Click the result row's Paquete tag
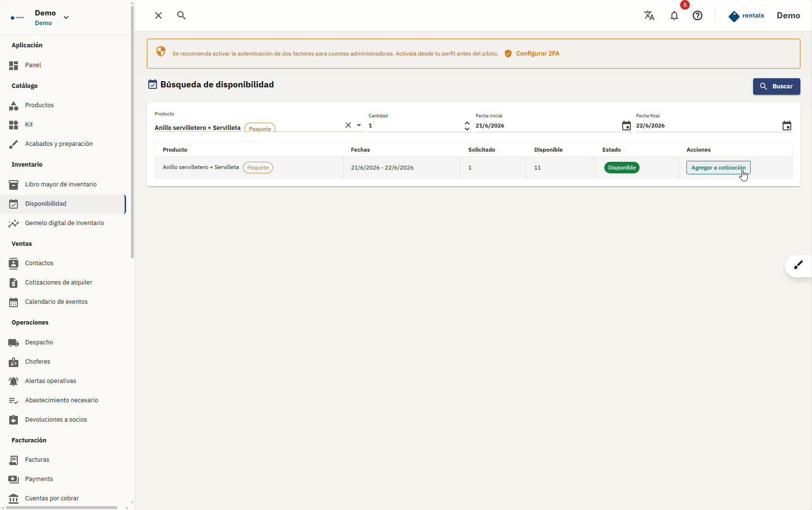The image size is (812, 510). 258,168
